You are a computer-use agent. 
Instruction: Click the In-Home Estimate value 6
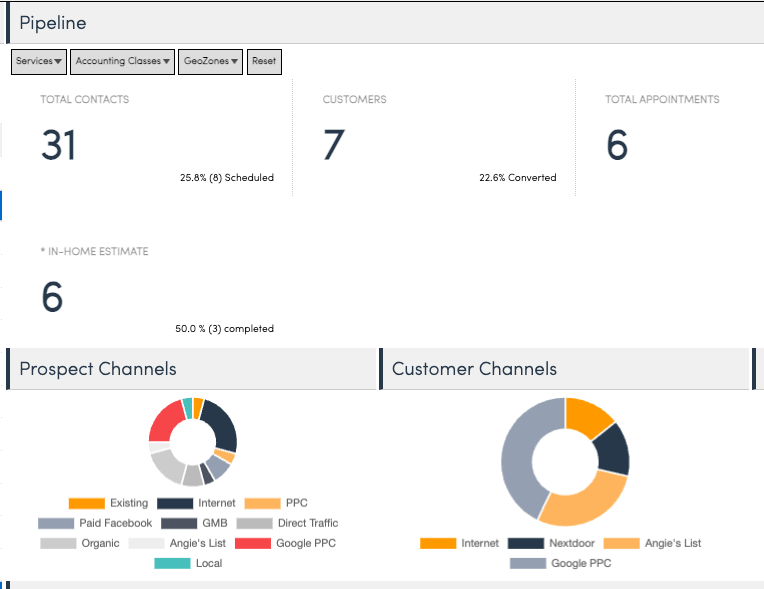[52, 297]
